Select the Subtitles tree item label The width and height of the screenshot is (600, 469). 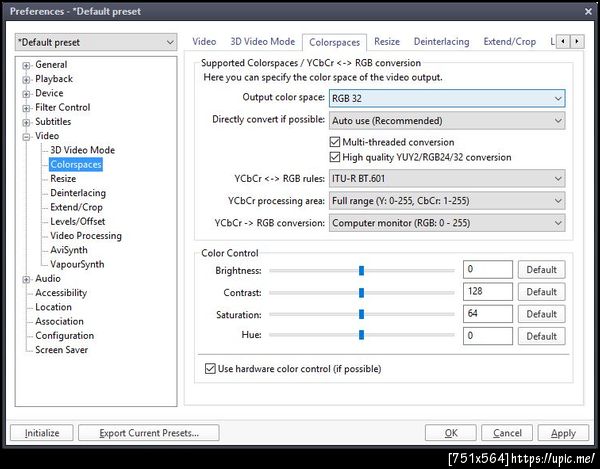click(53, 122)
